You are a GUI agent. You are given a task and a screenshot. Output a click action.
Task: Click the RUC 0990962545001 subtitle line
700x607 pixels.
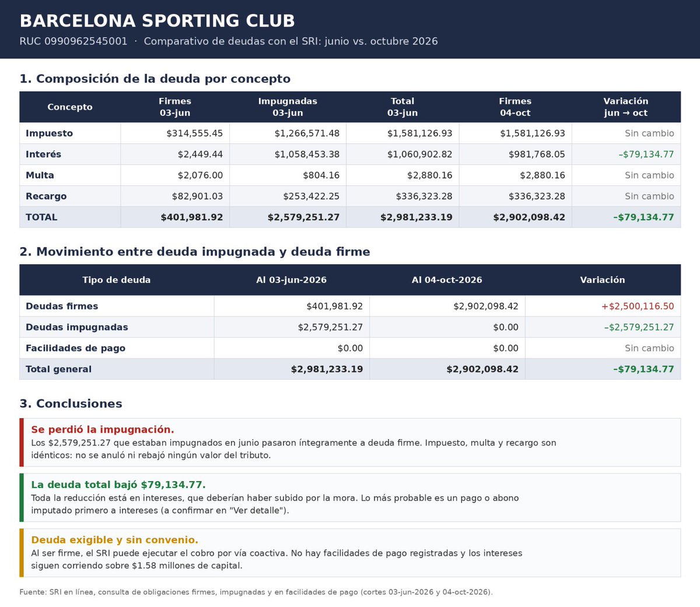[x=229, y=41]
